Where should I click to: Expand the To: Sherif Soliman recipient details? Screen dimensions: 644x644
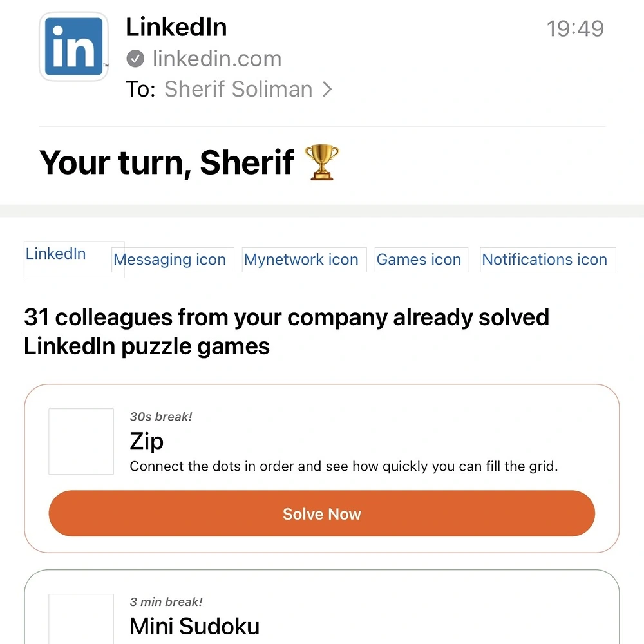[238, 90]
